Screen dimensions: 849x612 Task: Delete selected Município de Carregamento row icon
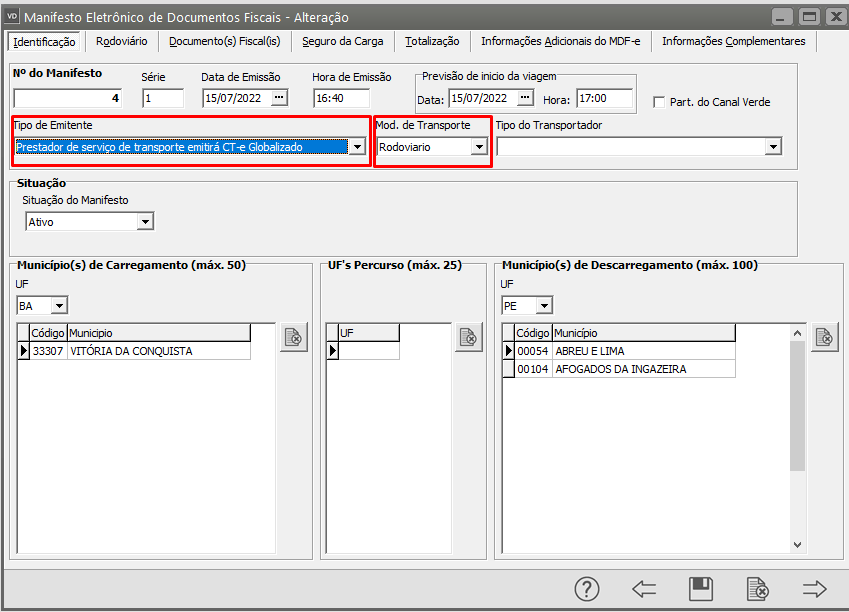click(x=293, y=338)
